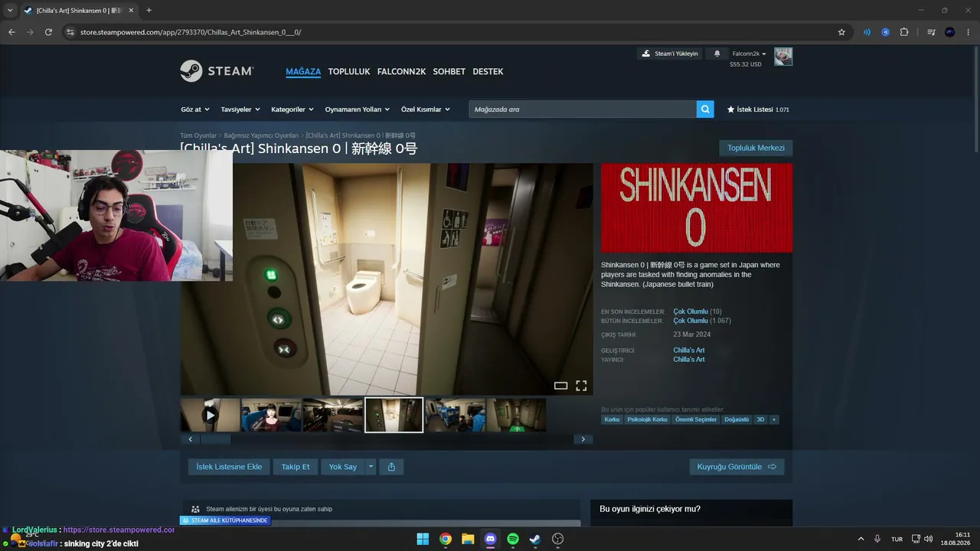Open the Chrome profile avatar
Viewport: 980px width, 551px height.
950,32
